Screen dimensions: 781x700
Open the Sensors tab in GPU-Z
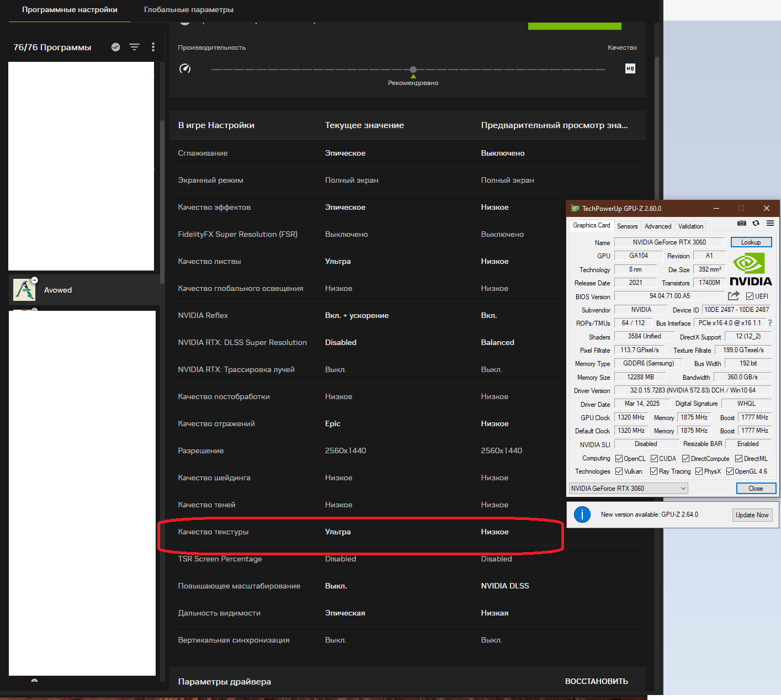pyautogui.click(x=628, y=226)
